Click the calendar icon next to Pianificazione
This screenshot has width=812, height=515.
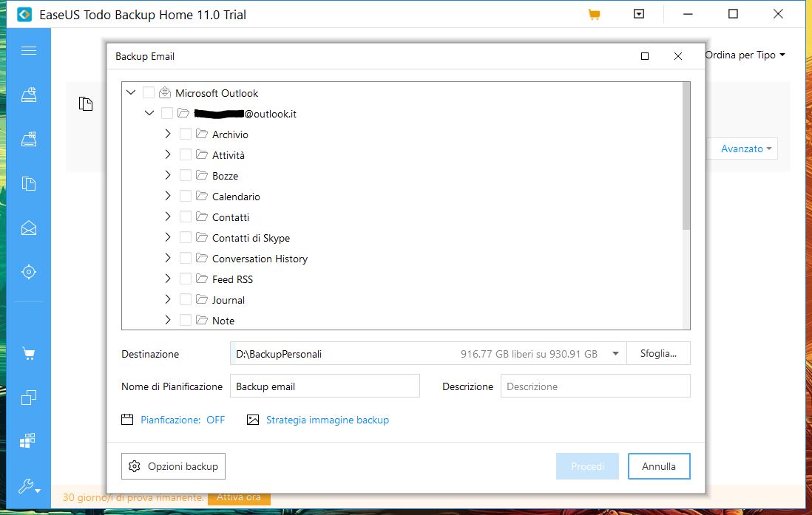coord(127,419)
